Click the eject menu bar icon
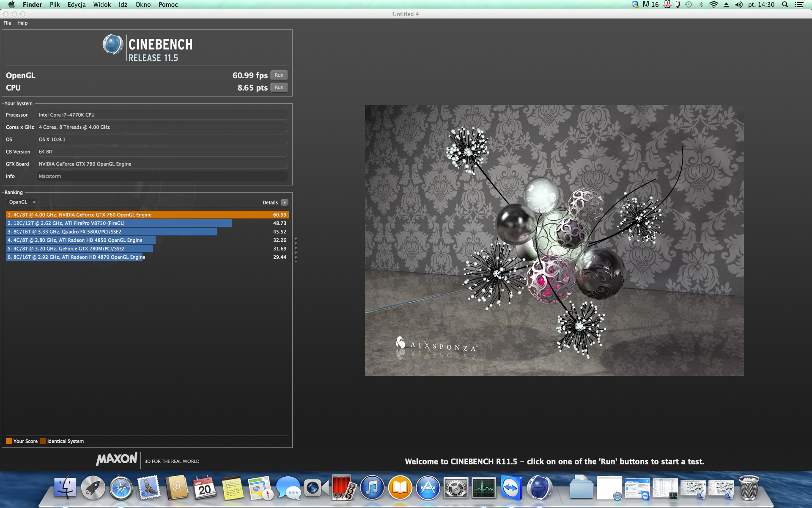The height and width of the screenshot is (508, 812). coord(726,5)
